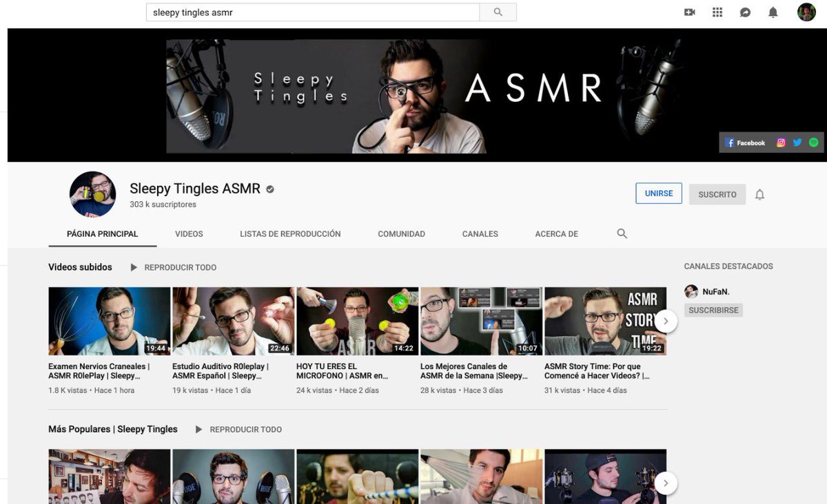Open the Twitter link on banner
This screenshot has width=827, height=504.
pyautogui.click(x=797, y=143)
